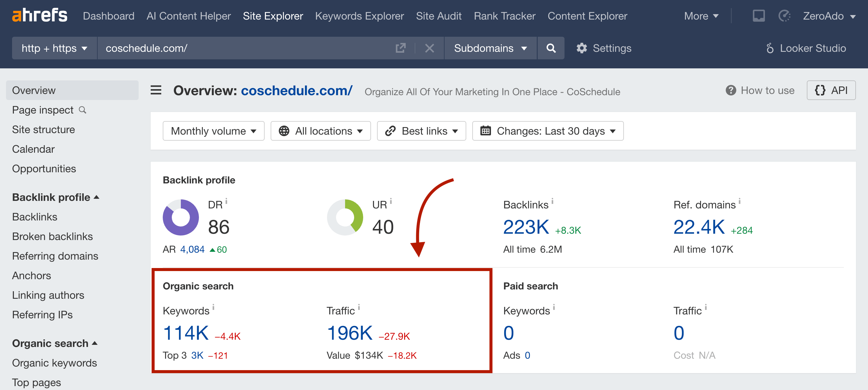This screenshot has height=390, width=868.
Task: Click the DR info tooltip icon
Action: 226,201
